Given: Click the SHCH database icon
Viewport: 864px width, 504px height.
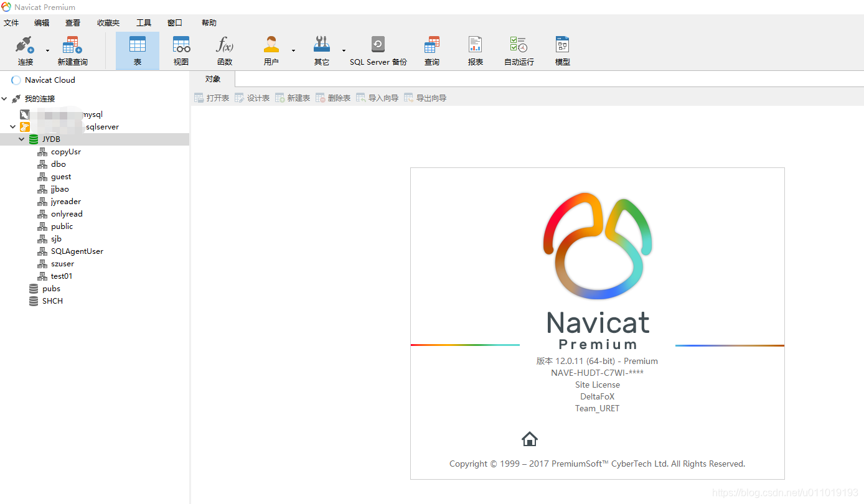Looking at the screenshot, I should (34, 301).
